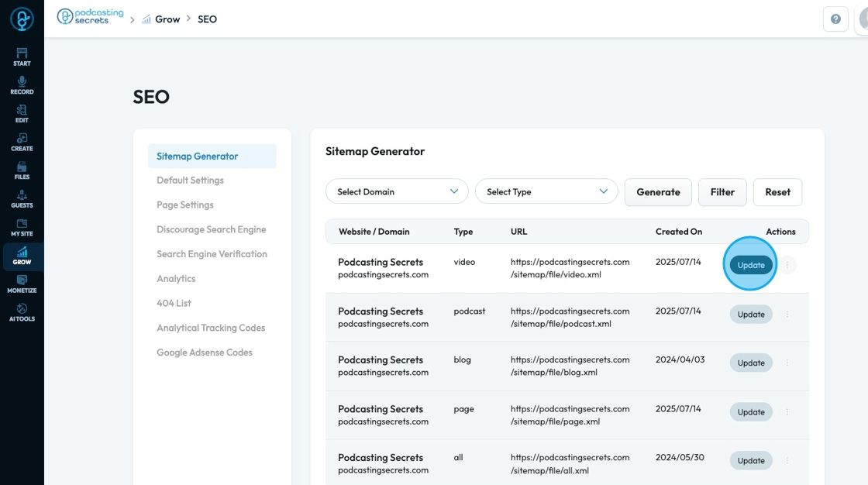Open more actions for podcast sitemap row
Image resolution: width=868 pixels, height=485 pixels.
(x=787, y=315)
